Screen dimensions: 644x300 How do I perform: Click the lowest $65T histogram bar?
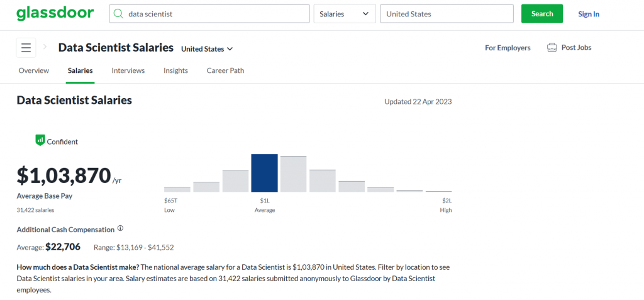click(x=177, y=189)
